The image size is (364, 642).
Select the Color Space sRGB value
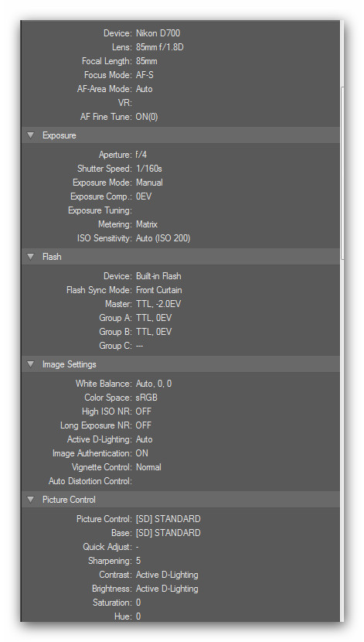coord(146,398)
